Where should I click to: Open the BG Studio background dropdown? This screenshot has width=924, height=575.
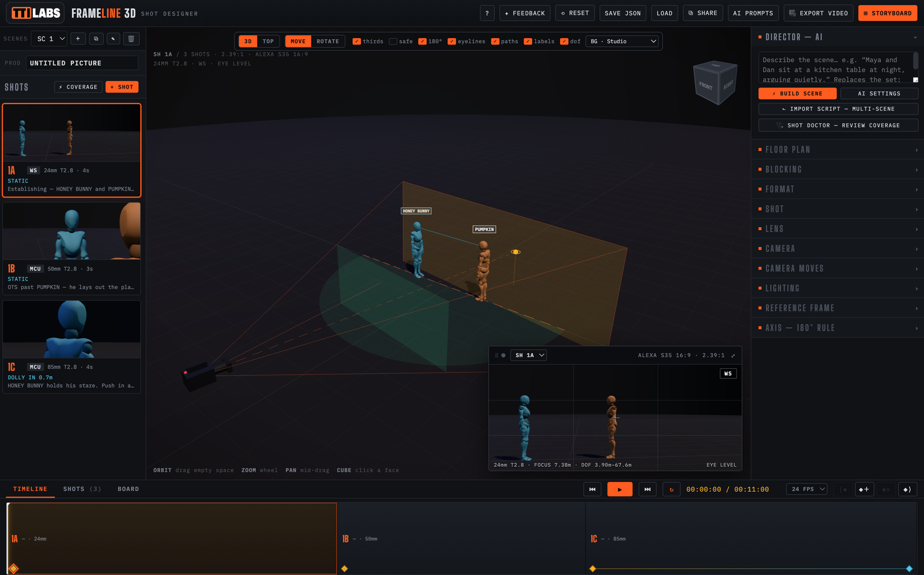tap(623, 42)
